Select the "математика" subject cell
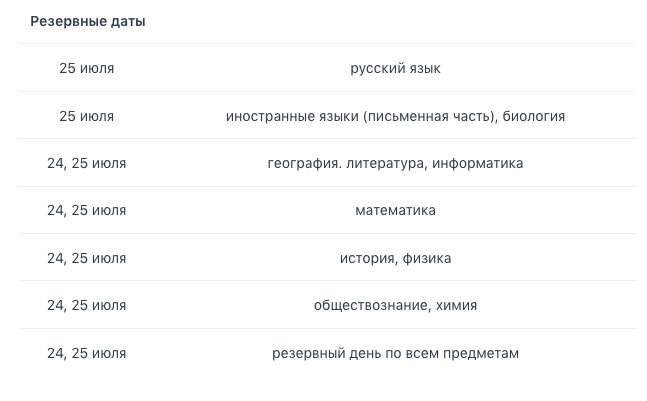 pyautogui.click(x=395, y=211)
